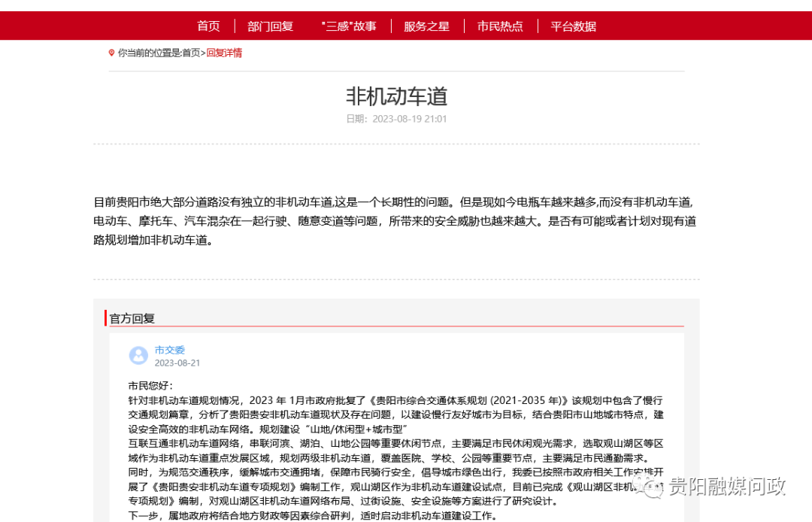Click reply line starting 下一步，属地政府
This screenshot has height=522, width=812.
(x=313, y=516)
